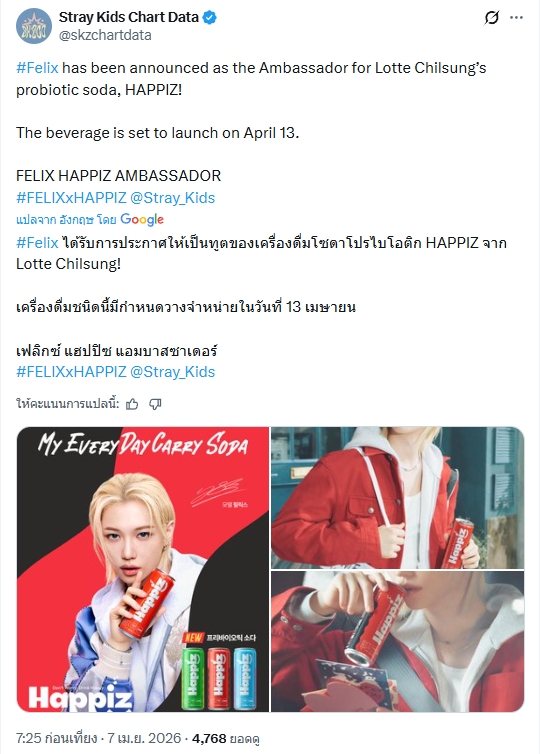
Task: Give the translation a thumbs up
Action: [x=132, y=404]
